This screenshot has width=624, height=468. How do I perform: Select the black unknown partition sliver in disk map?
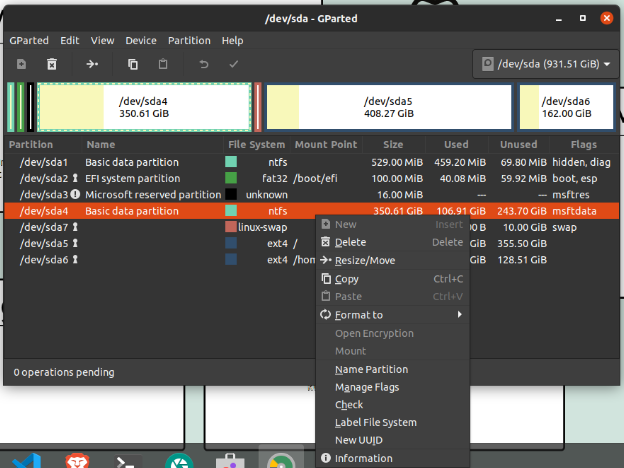[31, 107]
